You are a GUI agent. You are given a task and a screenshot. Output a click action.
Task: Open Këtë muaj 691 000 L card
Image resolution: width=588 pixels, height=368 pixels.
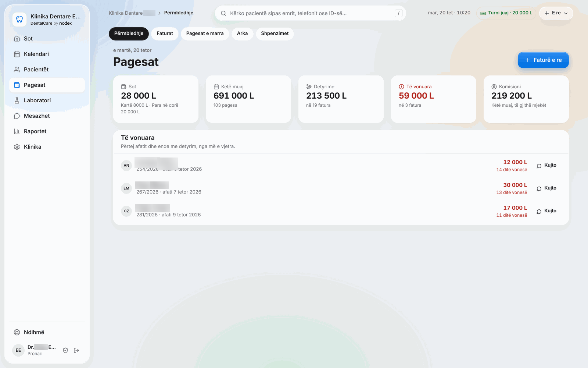[248, 99]
